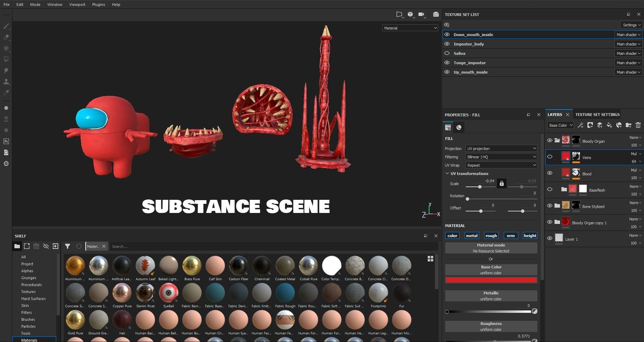Image resolution: width=644 pixels, height=342 pixels.
Task: Click the red Base Color swatch
Action: [491, 280]
